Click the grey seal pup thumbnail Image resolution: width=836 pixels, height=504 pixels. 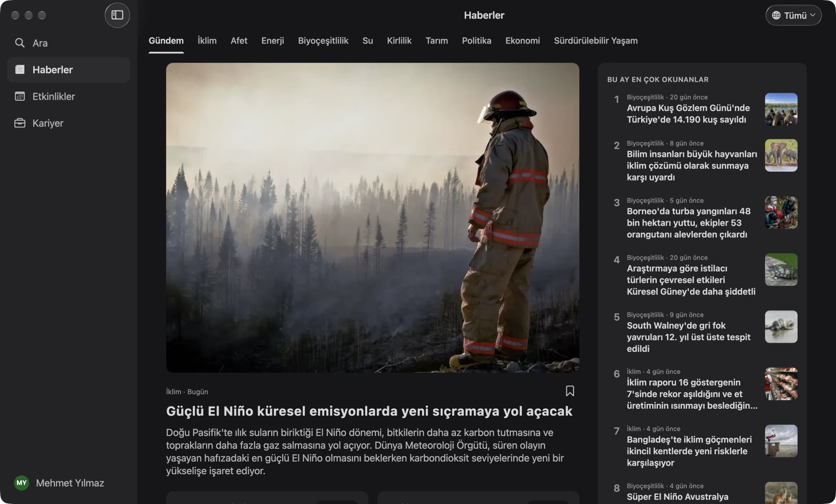pyautogui.click(x=781, y=326)
